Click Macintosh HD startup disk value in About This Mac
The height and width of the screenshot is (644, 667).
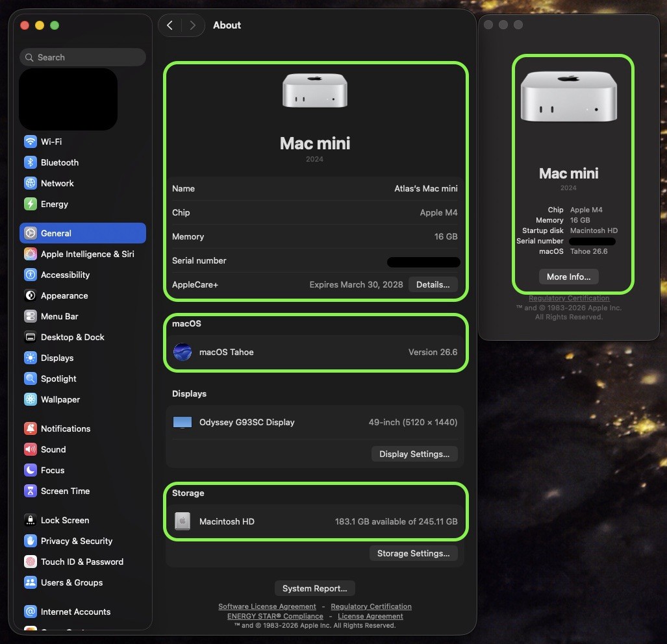[594, 230]
